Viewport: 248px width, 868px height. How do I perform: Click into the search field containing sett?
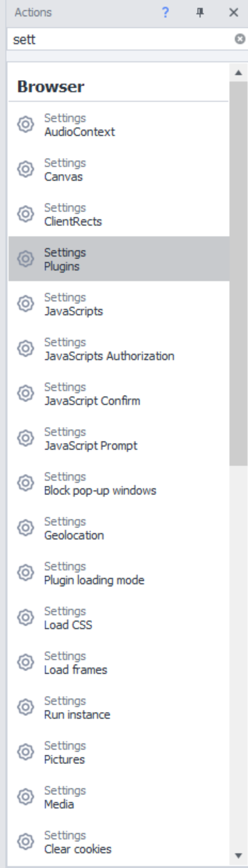pyautogui.click(x=122, y=39)
